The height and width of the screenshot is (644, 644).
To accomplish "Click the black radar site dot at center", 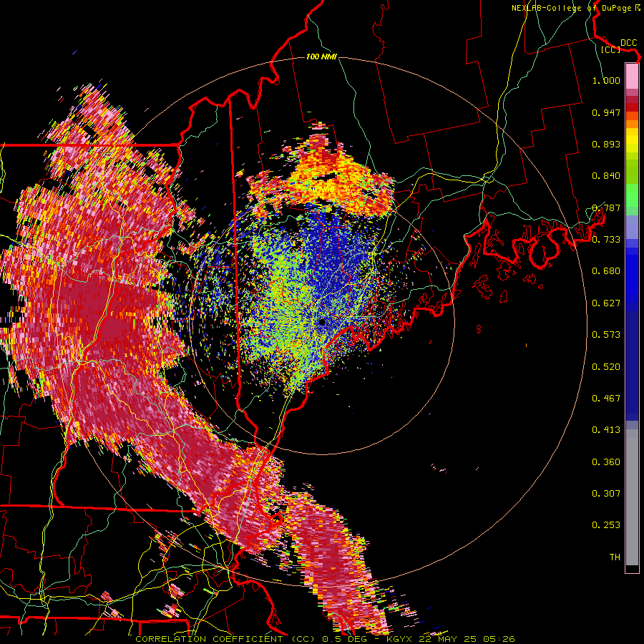I will 323,323.
